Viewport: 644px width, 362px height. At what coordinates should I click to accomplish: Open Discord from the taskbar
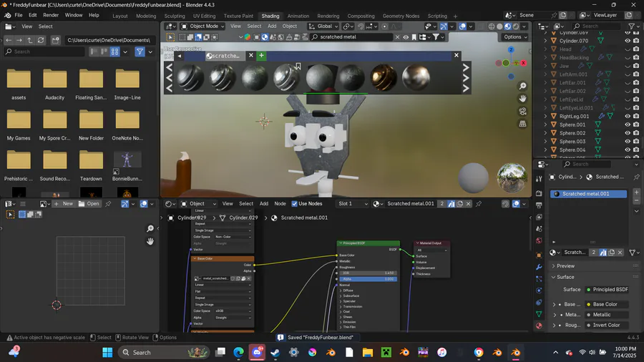[x=257, y=352]
